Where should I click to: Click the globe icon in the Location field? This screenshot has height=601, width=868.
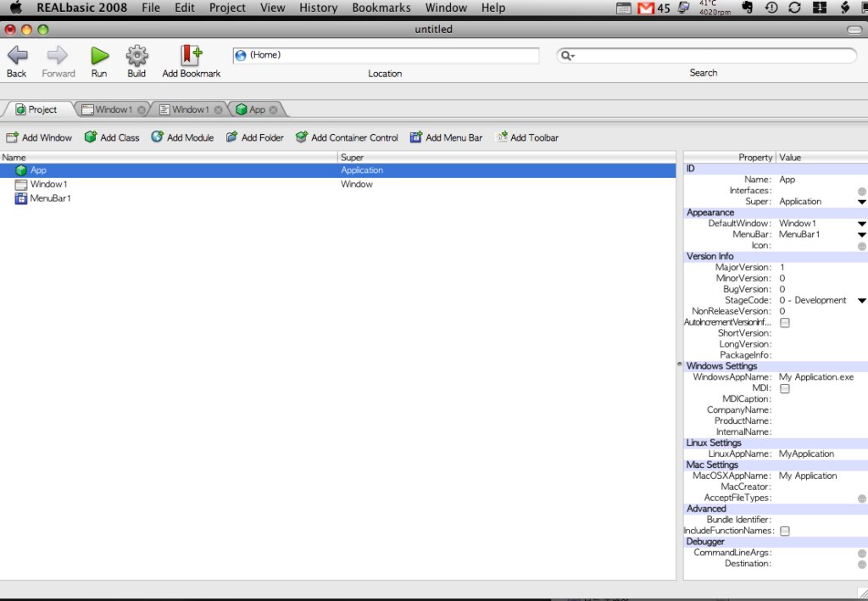pyautogui.click(x=241, y=55)
